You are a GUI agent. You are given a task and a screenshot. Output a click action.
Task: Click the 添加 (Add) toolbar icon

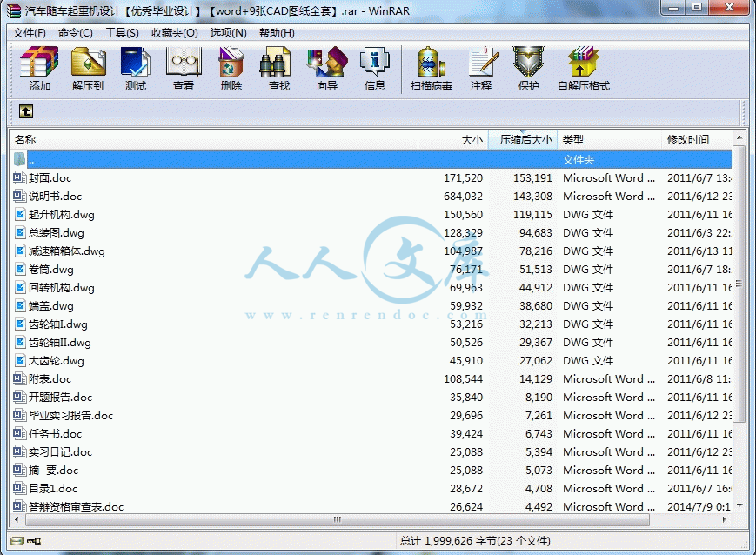coord(39,69)
